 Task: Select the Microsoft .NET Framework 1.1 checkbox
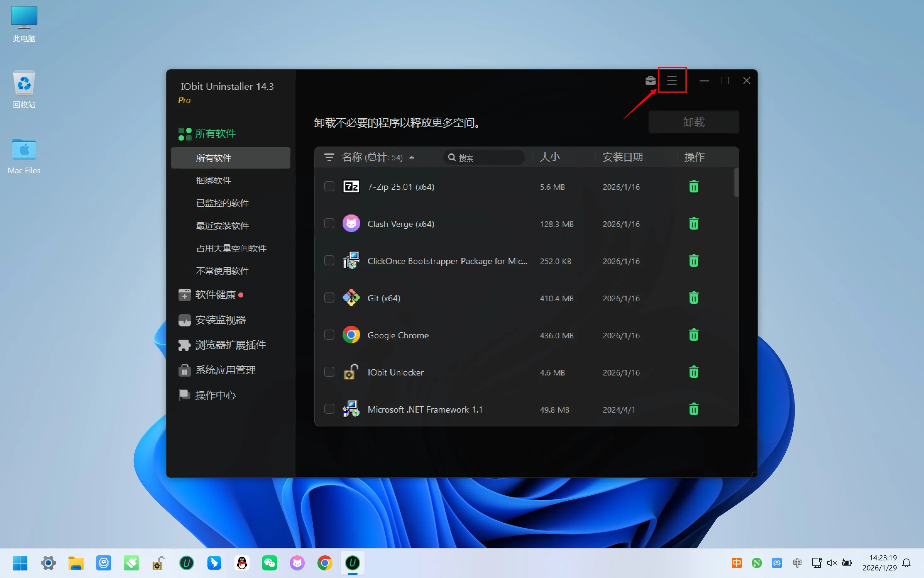(329, 409)
